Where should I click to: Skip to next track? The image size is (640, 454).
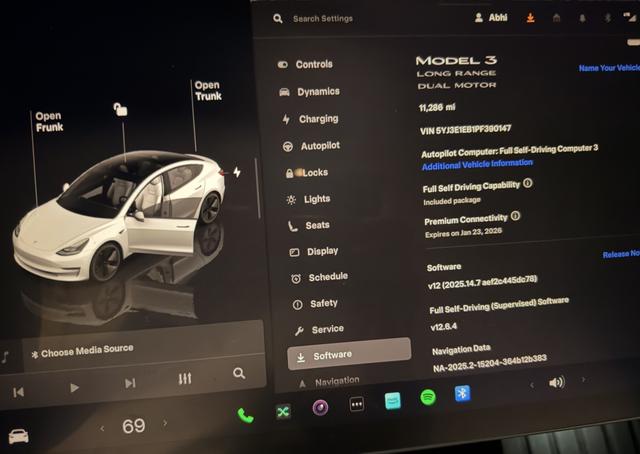(130, 383)
